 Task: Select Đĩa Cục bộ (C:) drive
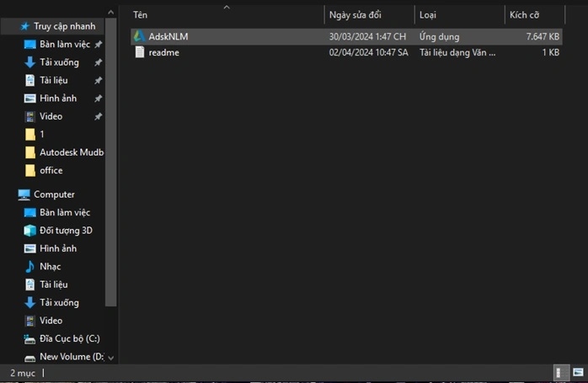tap(69, 338)
